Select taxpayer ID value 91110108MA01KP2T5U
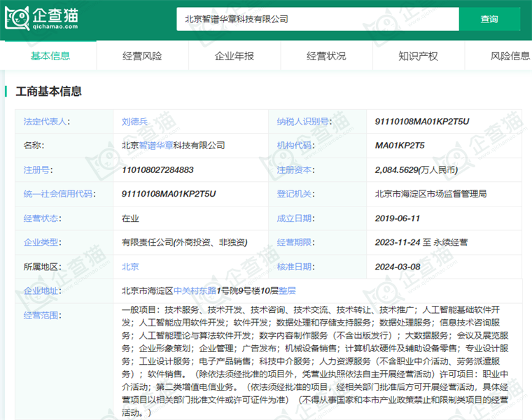This screenshot has height=420, width=532. point(422,122)
